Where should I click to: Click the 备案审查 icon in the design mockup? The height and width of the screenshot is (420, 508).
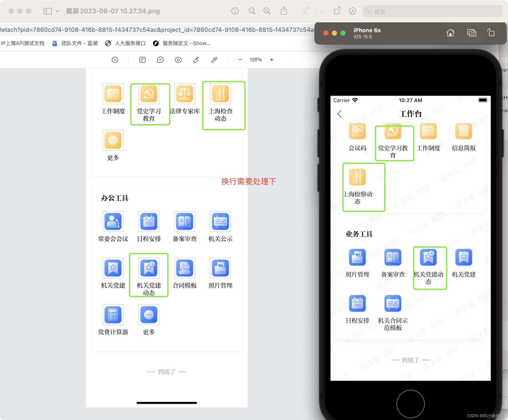(x=185, y=221)
